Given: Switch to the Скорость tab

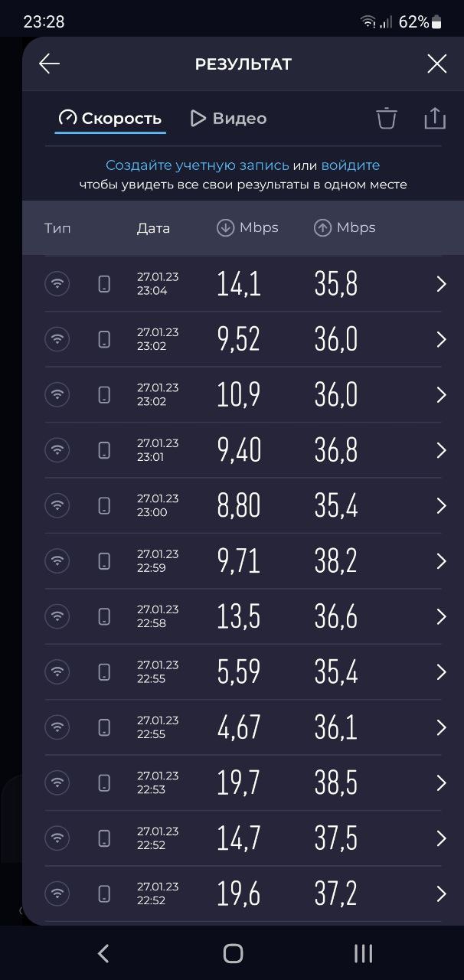Looking at the screenshot, I should tap(110, 119).
